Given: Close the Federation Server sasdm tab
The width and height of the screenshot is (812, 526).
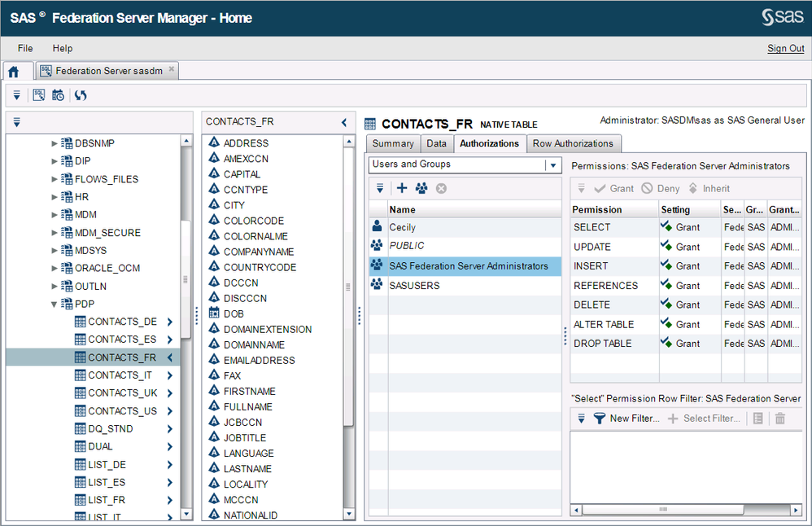Looking at the screenshot, I should [x=172, y=70].
